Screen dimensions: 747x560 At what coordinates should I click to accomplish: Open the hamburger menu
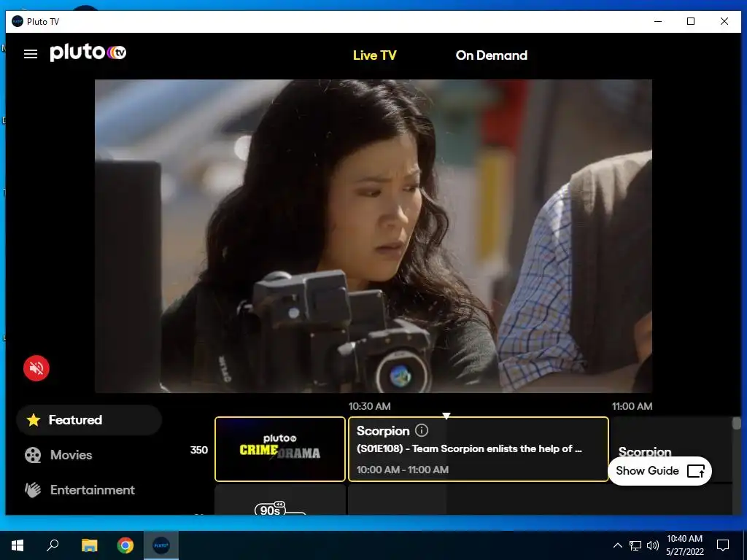pyautogui.click(x=31, y=54)
